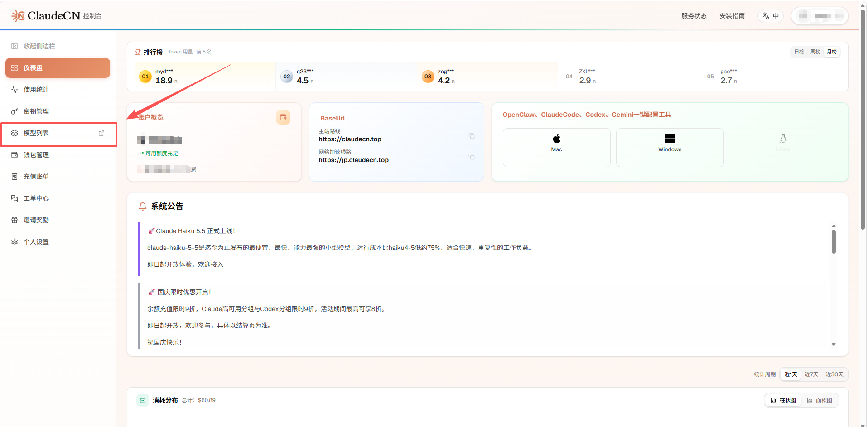
Task: Copy the 网络加速线路 URL with copy icon
Action: point(472,157)
